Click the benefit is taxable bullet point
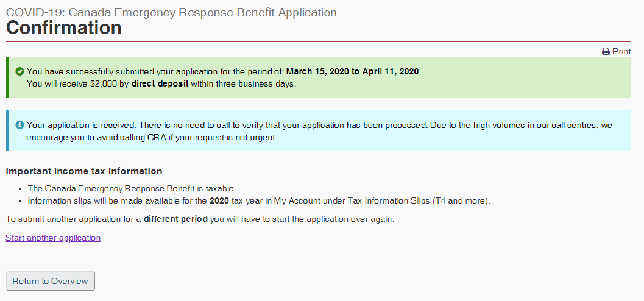644x301 pixels. (132, 188)
